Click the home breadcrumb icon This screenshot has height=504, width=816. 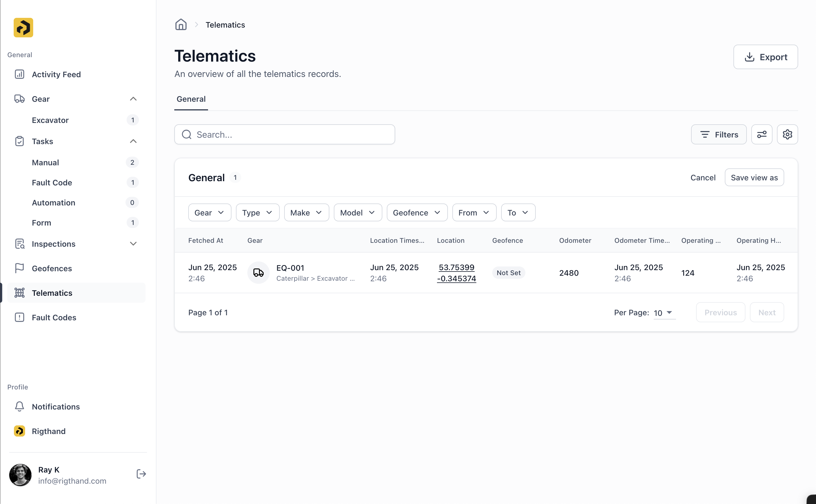(x=181, y=24)
